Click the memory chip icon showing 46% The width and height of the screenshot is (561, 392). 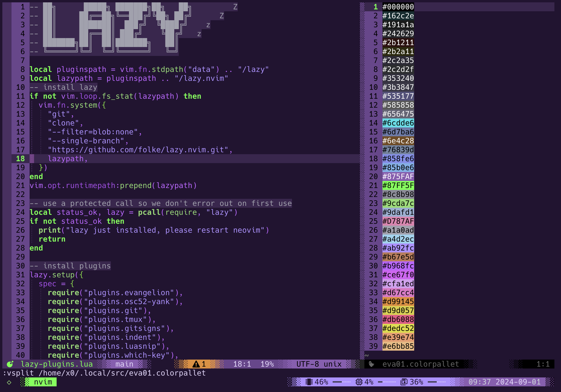coord(309,382)
